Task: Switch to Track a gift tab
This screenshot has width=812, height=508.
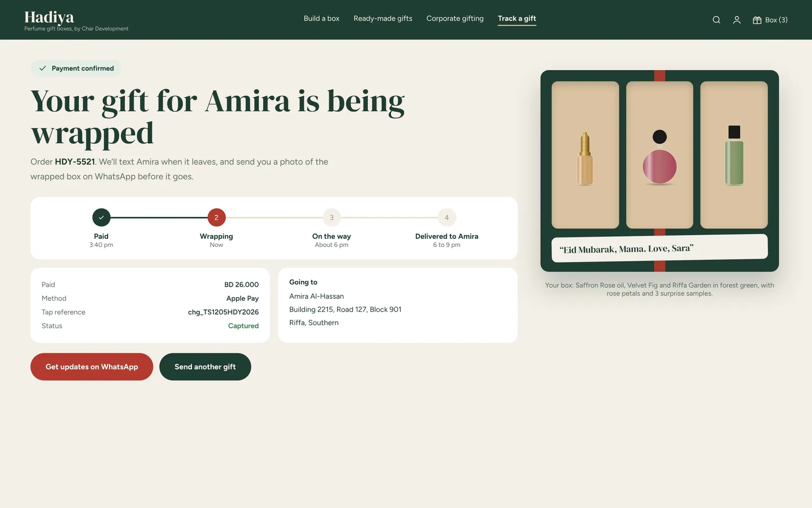Action: (517, 18)
